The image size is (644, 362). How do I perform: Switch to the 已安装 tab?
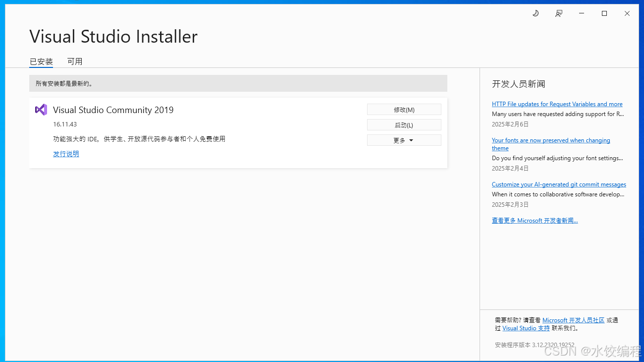point(41,62)
